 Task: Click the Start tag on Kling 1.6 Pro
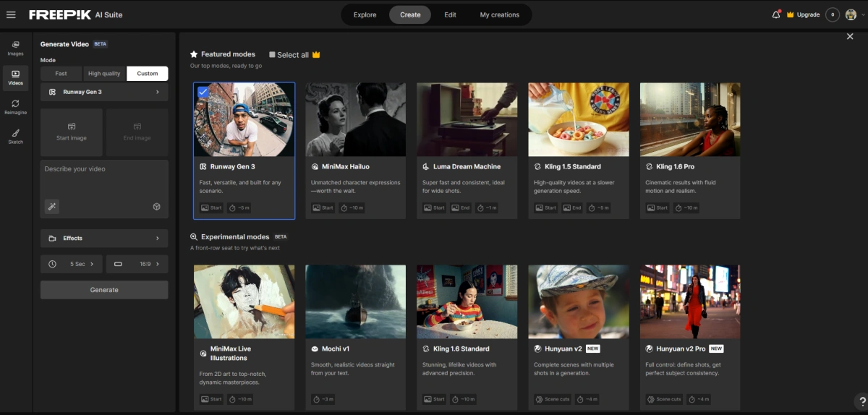click(657, 208)
